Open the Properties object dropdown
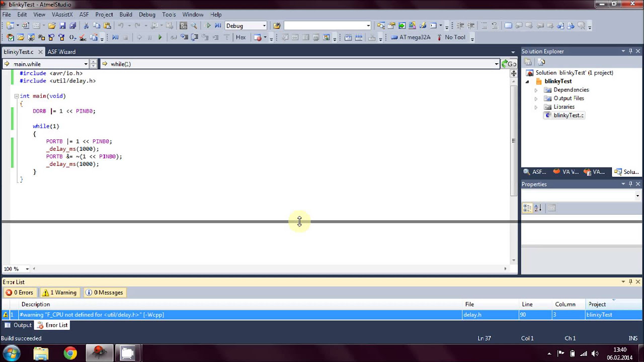The image size is (644, 362). point(637,196)
